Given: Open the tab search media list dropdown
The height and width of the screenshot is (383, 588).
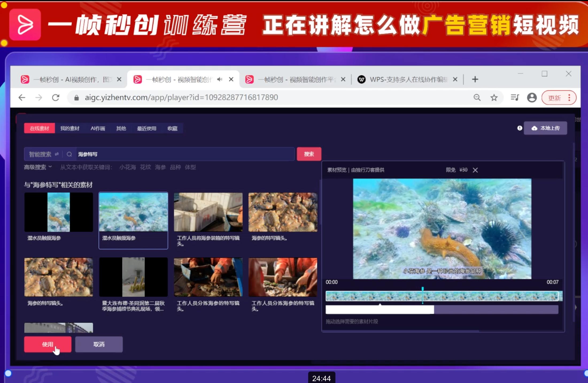Looking at the screenshot, I should tap(514, 97).
